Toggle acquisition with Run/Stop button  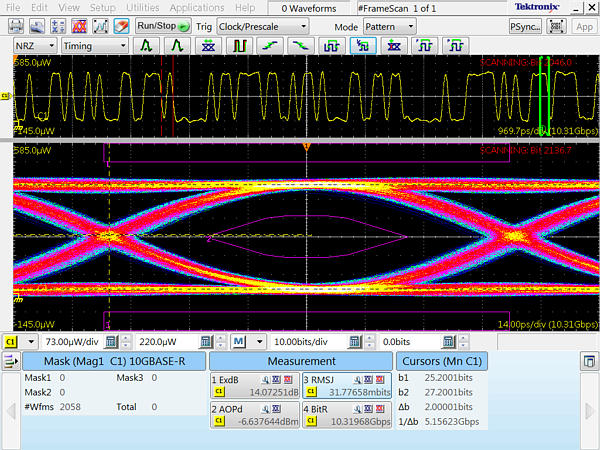(163, 26)
